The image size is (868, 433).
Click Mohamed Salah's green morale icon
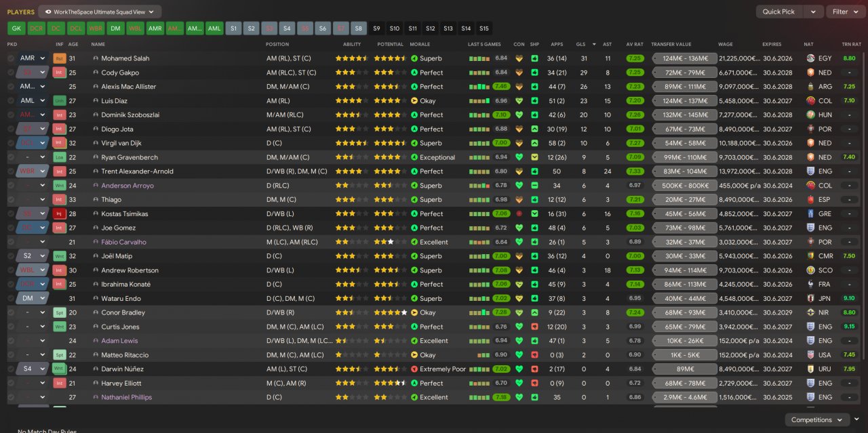[414, 58]
